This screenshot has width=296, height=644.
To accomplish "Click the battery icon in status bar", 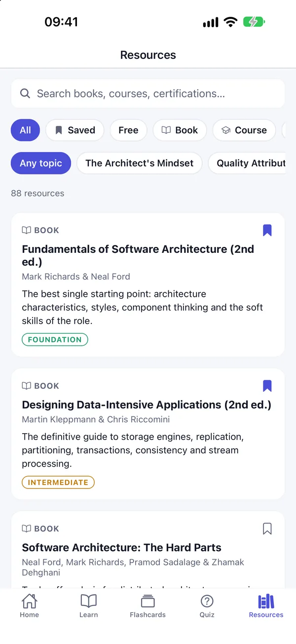I will click(254, 22).
